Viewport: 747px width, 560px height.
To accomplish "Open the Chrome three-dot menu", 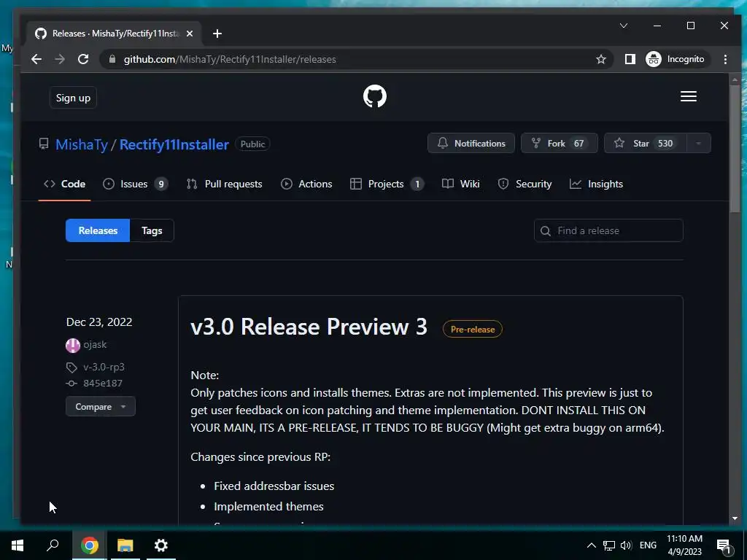I will point(725,59).
